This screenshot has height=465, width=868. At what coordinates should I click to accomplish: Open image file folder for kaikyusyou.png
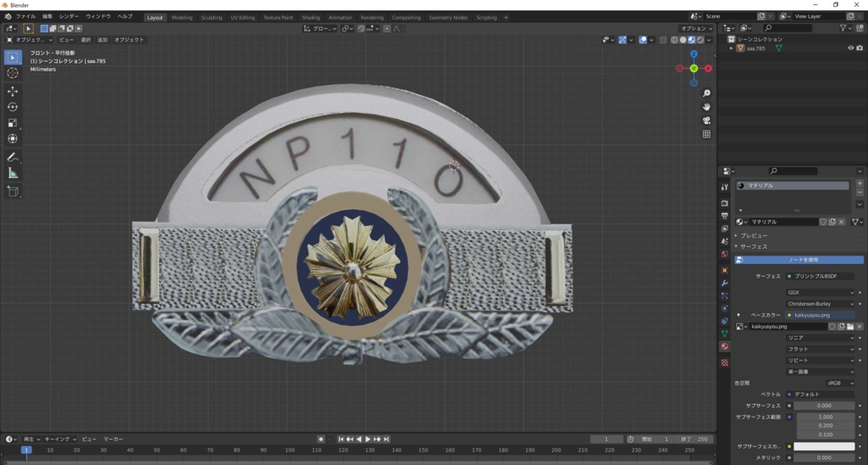pyautogui.click(x=850, y=327)
